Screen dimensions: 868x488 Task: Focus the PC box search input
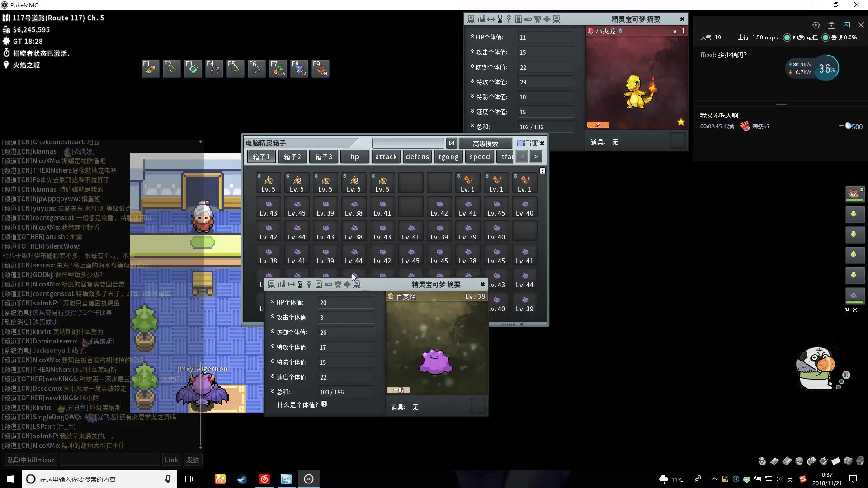pyautogui.click(x=408, y=143)
